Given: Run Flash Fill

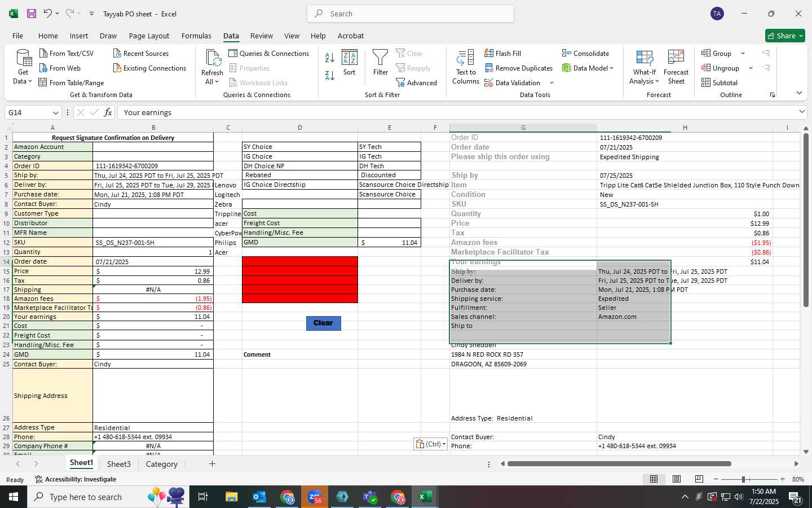Looking at the screenshot, I should [502, 53].
